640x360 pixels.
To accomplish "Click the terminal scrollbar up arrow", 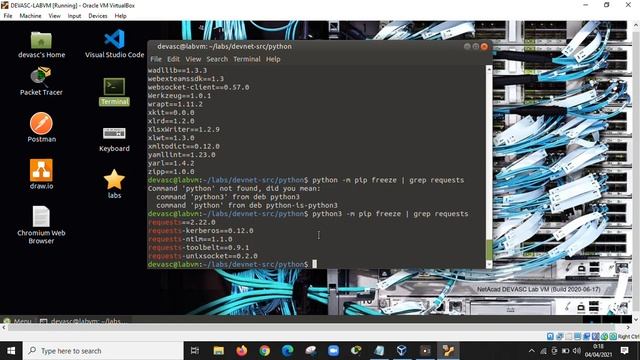I will [489, 69].
